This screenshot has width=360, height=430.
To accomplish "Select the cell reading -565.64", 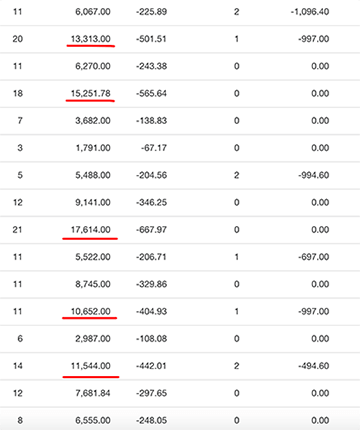I will pos(151,93).
